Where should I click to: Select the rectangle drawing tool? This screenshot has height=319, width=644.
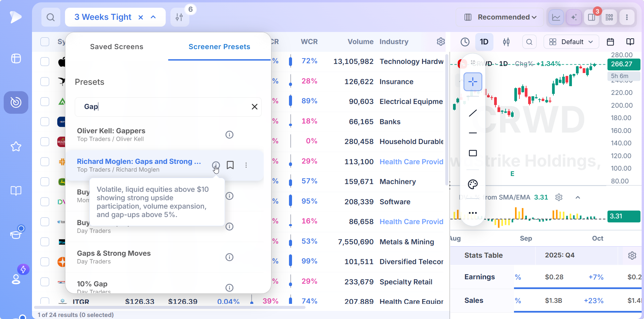[x=473, y=153]
